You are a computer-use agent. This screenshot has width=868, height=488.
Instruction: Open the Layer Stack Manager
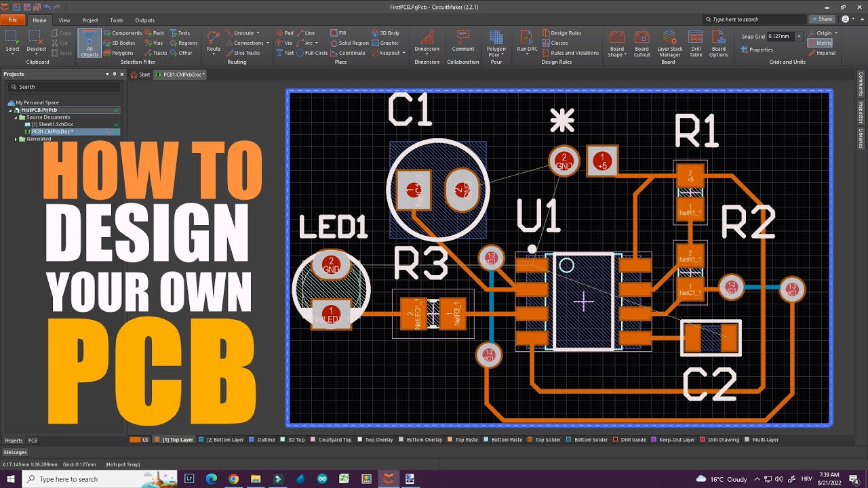(669, 43)
